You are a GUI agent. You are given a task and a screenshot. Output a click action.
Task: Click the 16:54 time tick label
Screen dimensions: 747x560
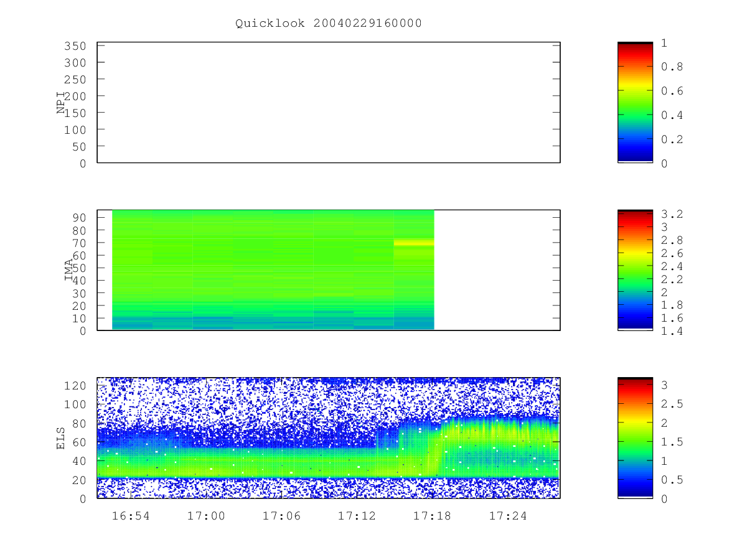pos(131,516)
